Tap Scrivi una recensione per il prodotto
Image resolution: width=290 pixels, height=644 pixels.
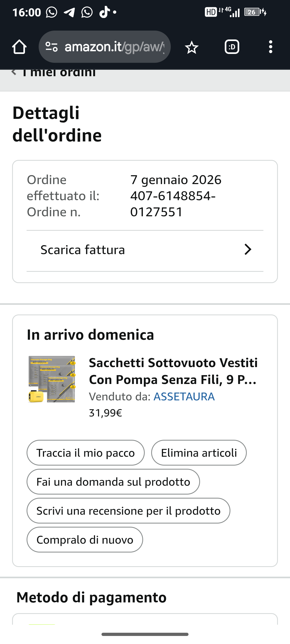pos(128,511)
